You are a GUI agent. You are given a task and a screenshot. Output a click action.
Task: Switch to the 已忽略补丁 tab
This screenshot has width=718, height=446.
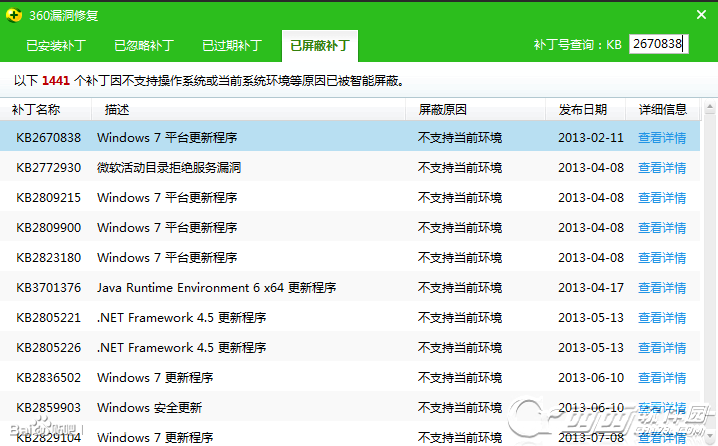[144, 45]
